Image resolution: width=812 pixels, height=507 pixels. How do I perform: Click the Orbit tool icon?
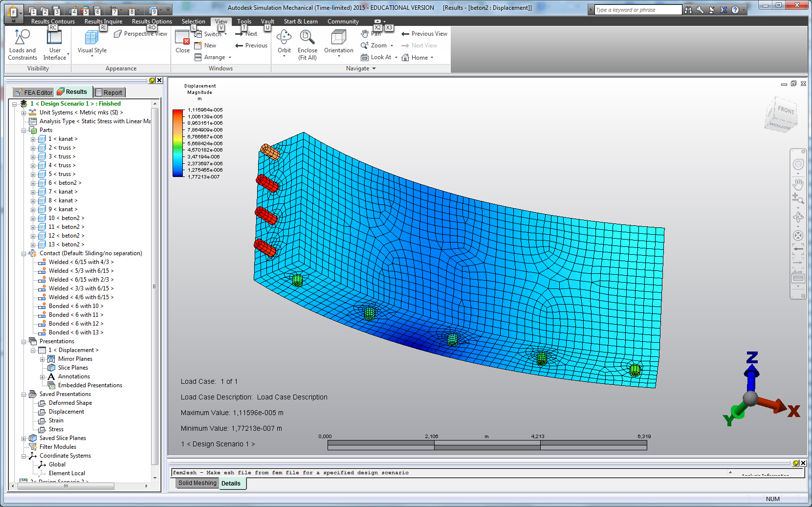284,38
